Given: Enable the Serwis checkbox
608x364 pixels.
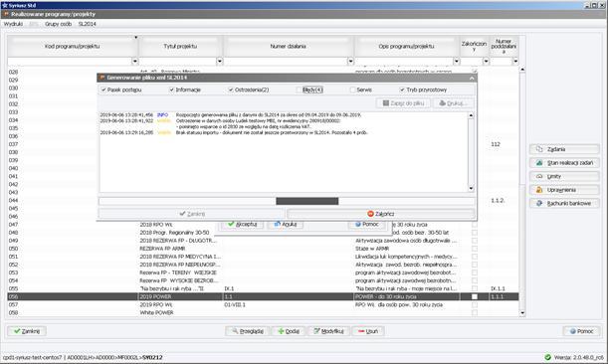Looking at the screenshot, I should [x=352, y=90].
